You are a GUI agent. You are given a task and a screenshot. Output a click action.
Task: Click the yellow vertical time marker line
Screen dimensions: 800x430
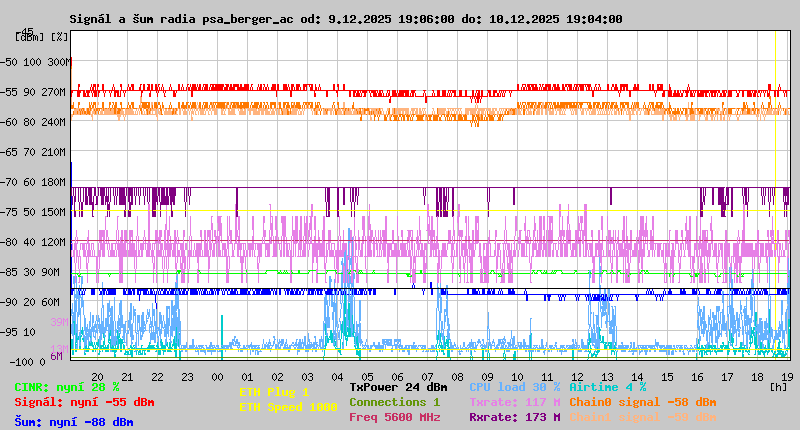click(776, 195)
